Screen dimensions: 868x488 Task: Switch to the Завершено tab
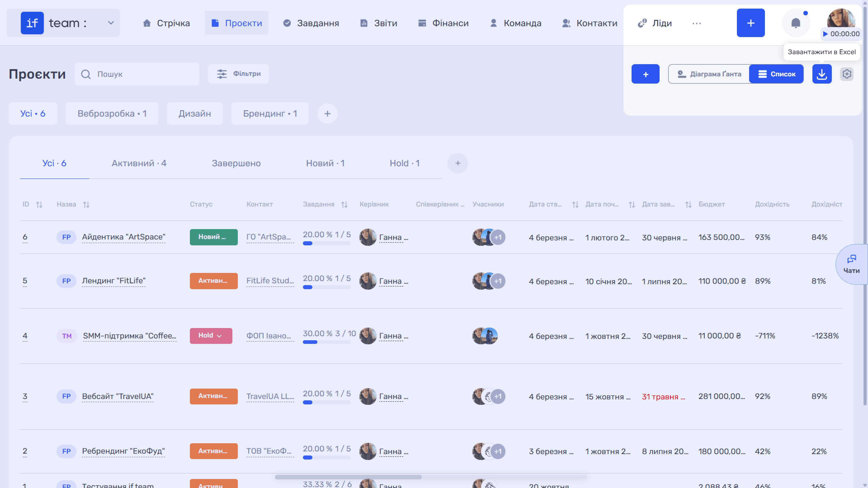click(x=236, y=163)
